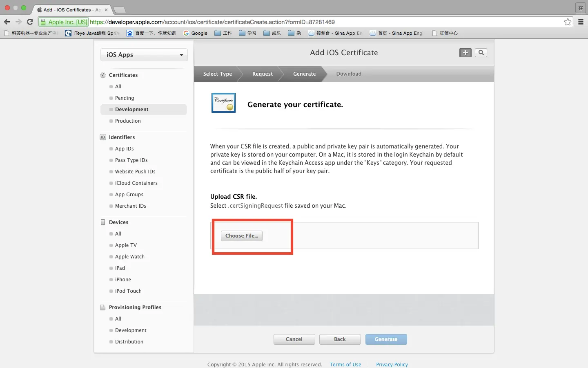Viewport: 588px width, 368px height.
Task: Open a new browser tab
Action: (119, 10)
